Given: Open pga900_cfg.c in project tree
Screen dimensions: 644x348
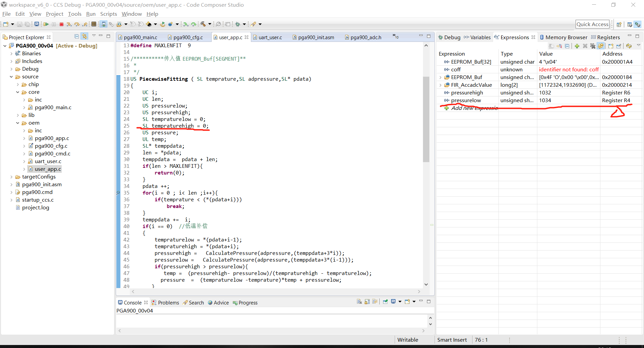Looking at the screenshot, I should coord(51,146).
